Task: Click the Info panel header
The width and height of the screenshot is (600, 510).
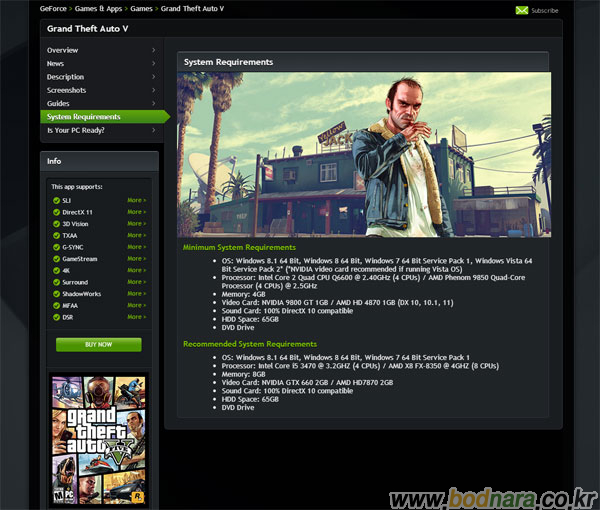Action: (x=99, y=161)
